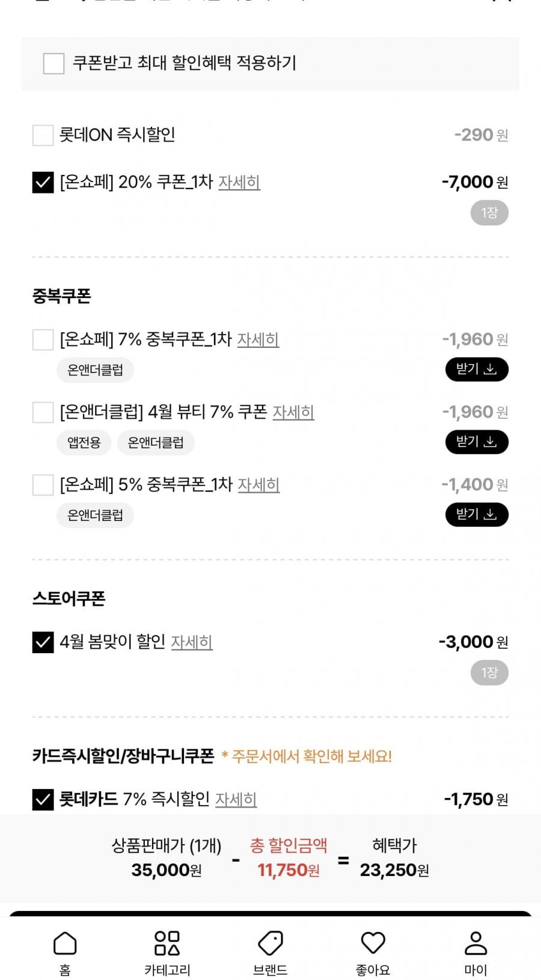This screenshot has height=980, width=541.
Task: Open 자세히 link for 롯데카드 7% 즉시할인
Action: [236, 800]
